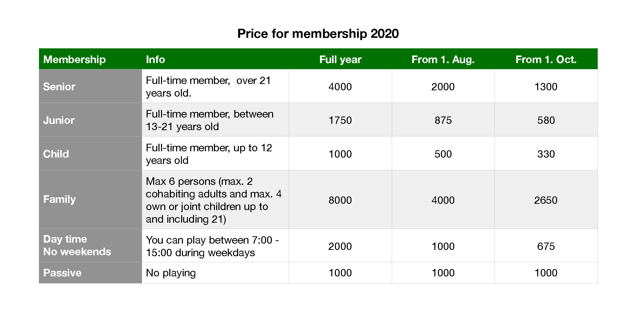Image resolution: width=644 pixels, height=319 pixels.
Task: Click the Junior From 1. Aug. price 875
Action: click(443, 120)
